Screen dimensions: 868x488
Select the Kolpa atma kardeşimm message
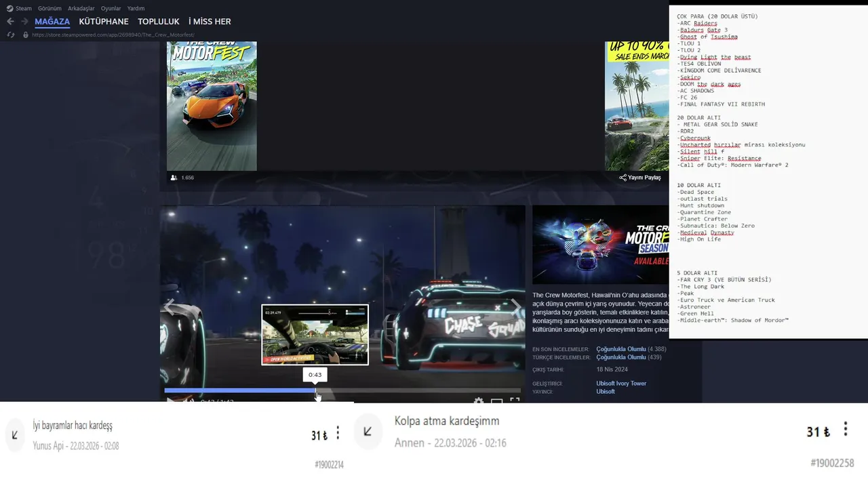pyautogui.click(x=447, y=421)
